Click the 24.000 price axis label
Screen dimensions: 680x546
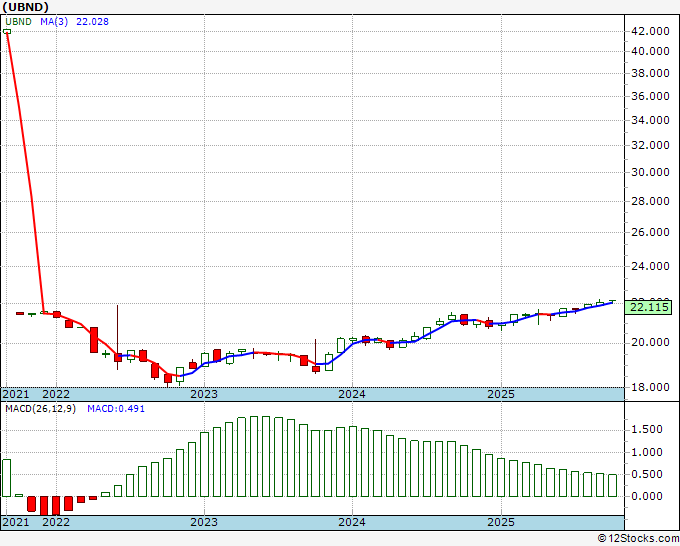(x=650, y=266)
